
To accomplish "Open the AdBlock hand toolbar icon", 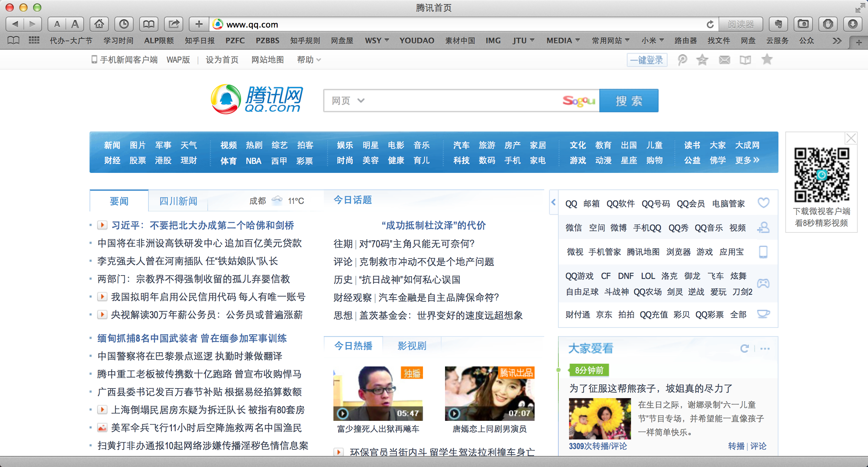I will (828, 24).
